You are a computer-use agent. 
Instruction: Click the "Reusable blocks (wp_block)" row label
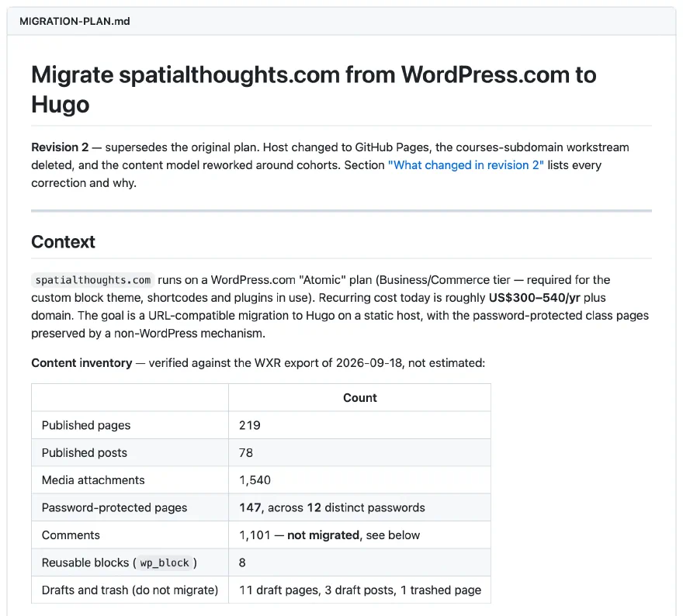(120, 562)
